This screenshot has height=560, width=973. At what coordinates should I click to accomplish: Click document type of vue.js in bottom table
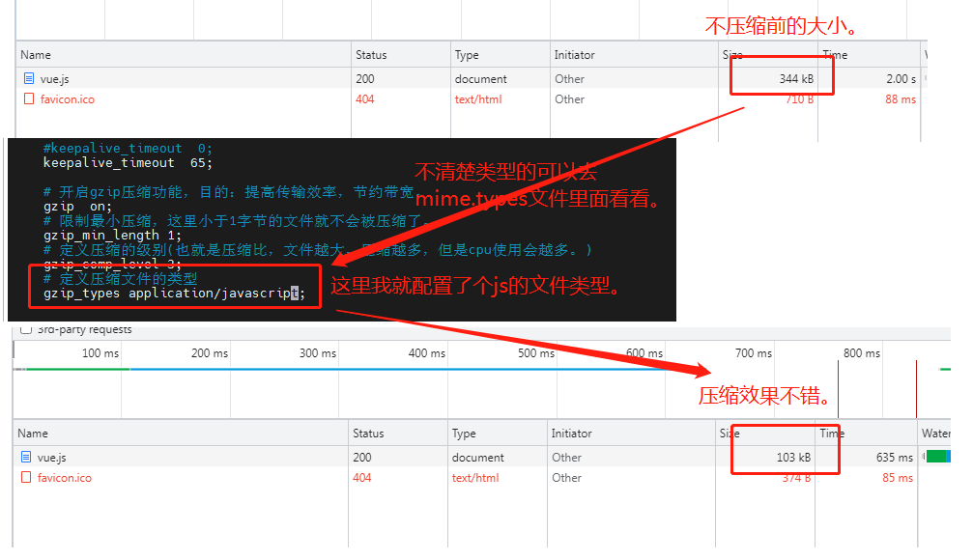[478, 457]
